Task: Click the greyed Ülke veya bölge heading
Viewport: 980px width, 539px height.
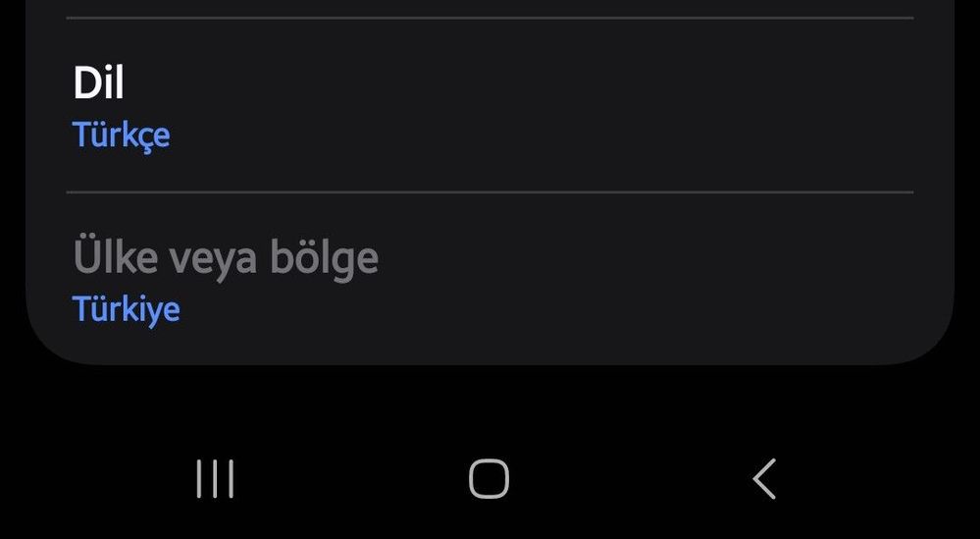Action: (226, 257)
